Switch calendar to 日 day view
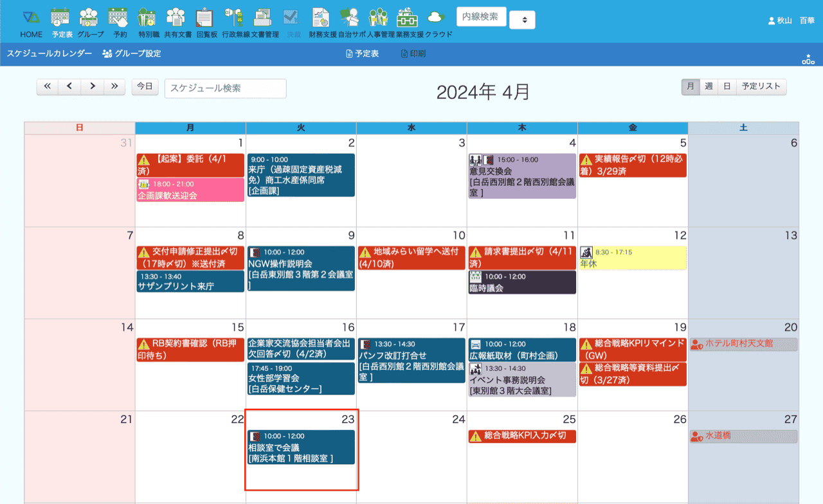 coord(727,87)
